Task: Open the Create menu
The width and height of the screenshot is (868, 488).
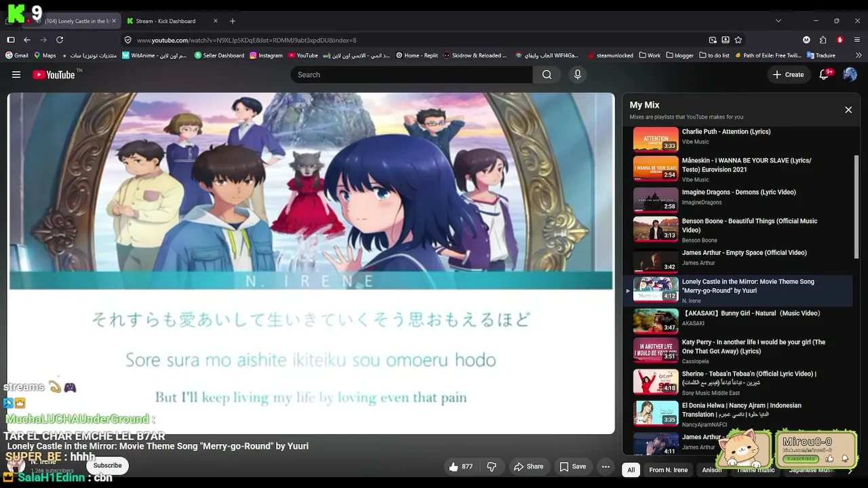Action: click(x=788, y=75)
